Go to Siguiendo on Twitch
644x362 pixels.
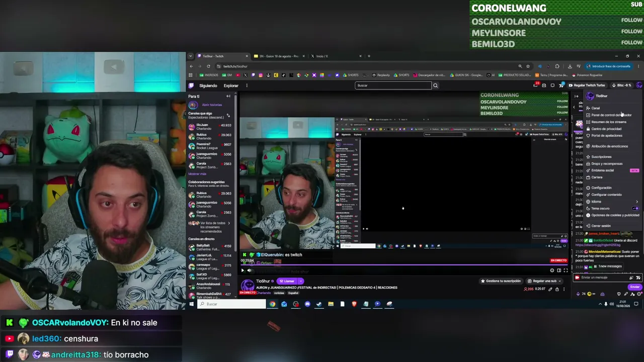[x=208, y=85]
